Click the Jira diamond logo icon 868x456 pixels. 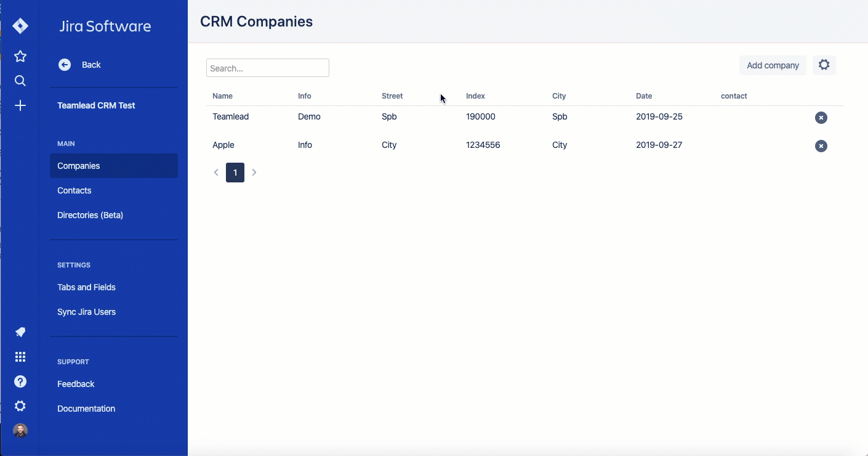click(20, 26)
